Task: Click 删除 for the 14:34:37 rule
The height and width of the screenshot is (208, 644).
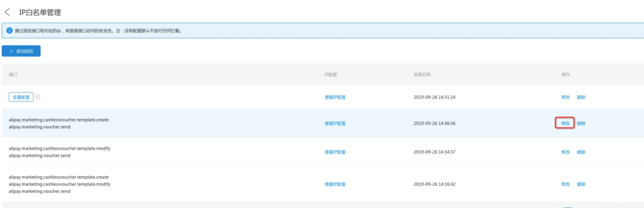Action: point(581,152)
